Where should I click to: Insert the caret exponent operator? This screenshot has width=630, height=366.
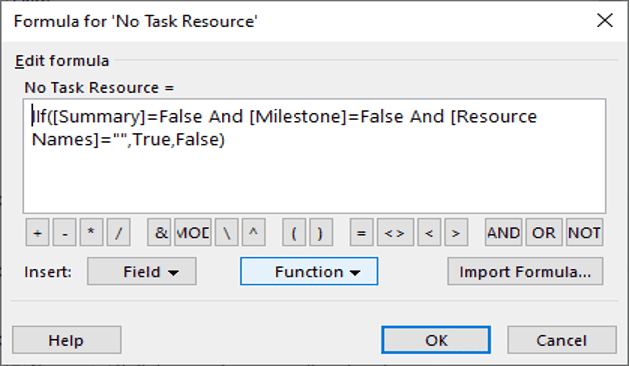254,232
